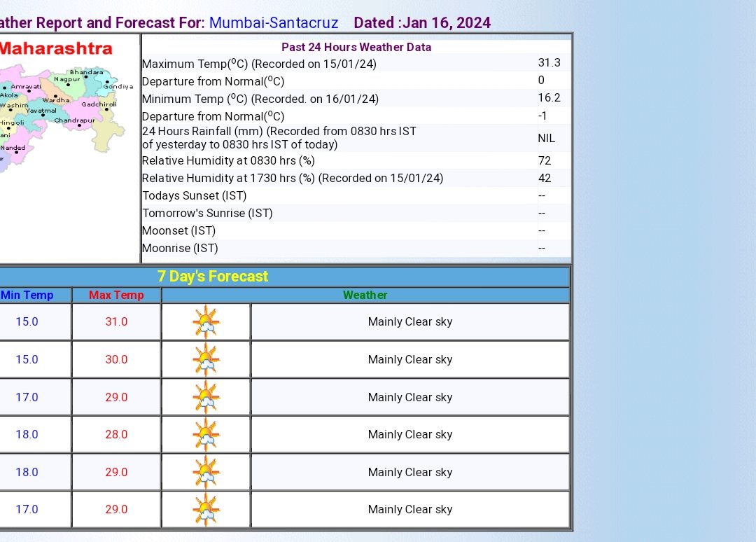
Task: Pick Nanded on the map
Action: coord(13,148)
